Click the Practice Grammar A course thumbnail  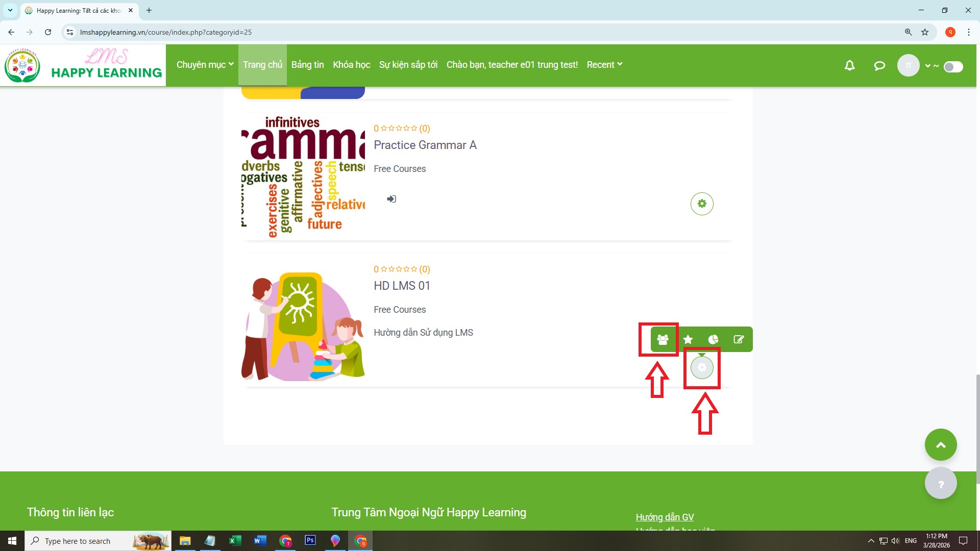click(303, 176)
